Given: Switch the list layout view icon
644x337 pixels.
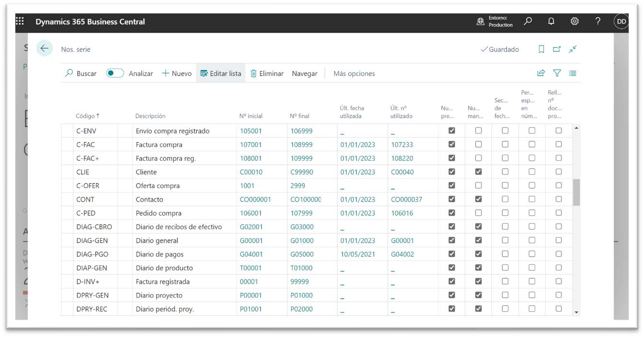Looking at the screenshot, I should [573, 73].
